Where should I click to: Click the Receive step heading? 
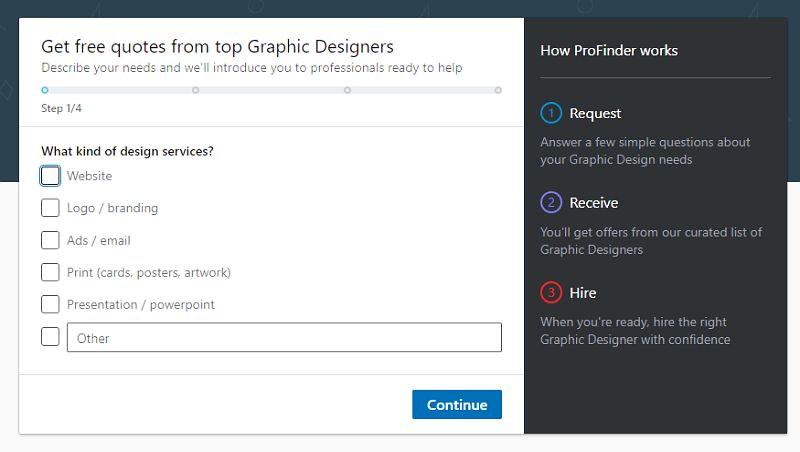594,203
